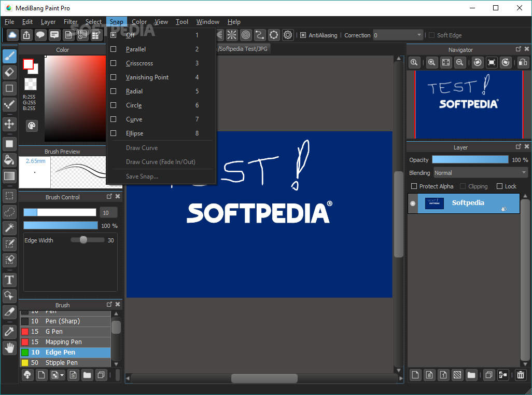Select the Stipple Pen brush
532x395 pixels.
coord(65,363)
